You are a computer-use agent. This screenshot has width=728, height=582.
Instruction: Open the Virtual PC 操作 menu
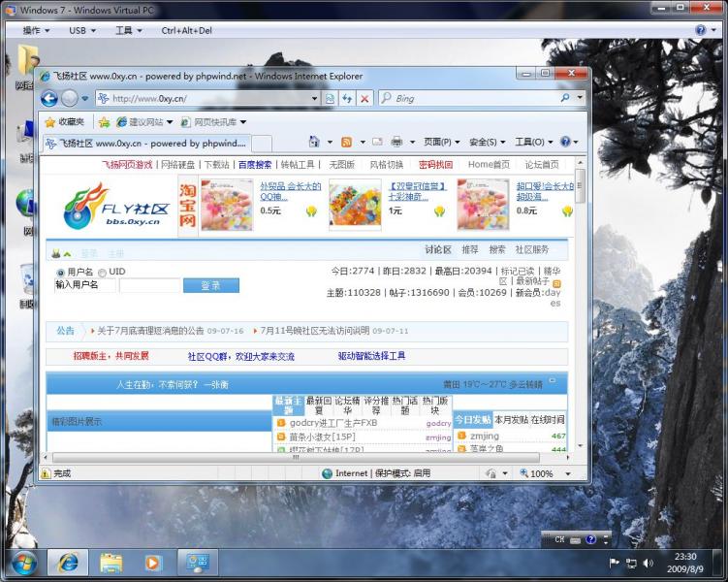click(x=36, y=31)
